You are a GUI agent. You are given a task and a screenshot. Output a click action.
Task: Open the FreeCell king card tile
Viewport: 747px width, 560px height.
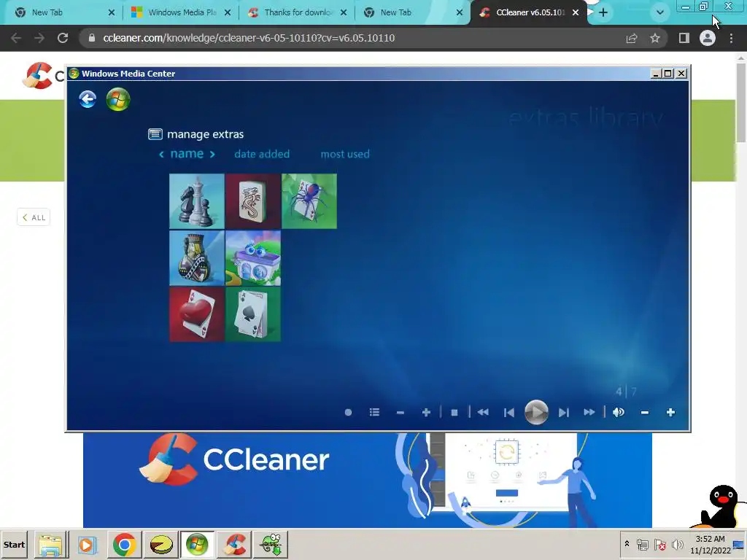pyautogui.click(x=197, y=257)
